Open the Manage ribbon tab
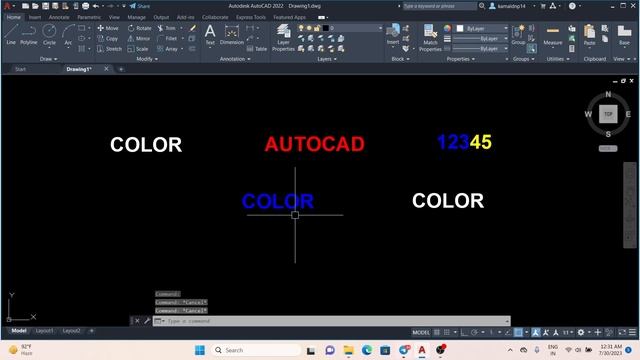 [136, 17]
